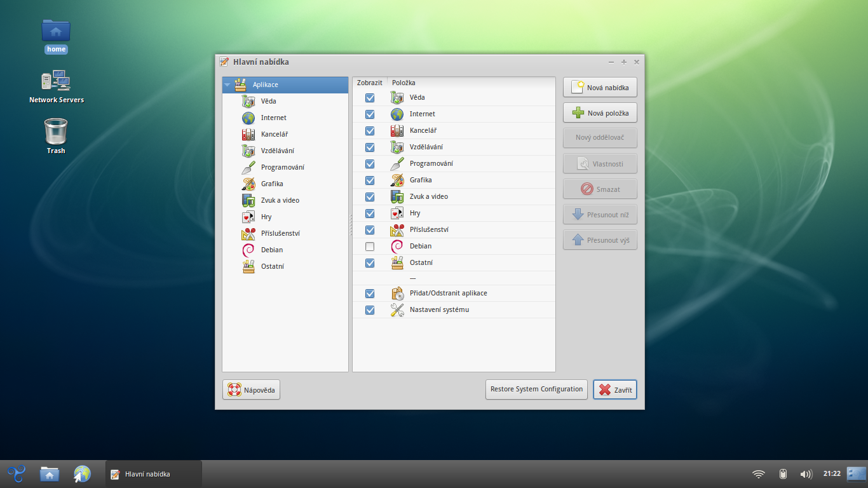The height and width of the screenshot is (488, 868).
Task: Click the Zvuk a video icon in items list
Action: tap(397, 196)
